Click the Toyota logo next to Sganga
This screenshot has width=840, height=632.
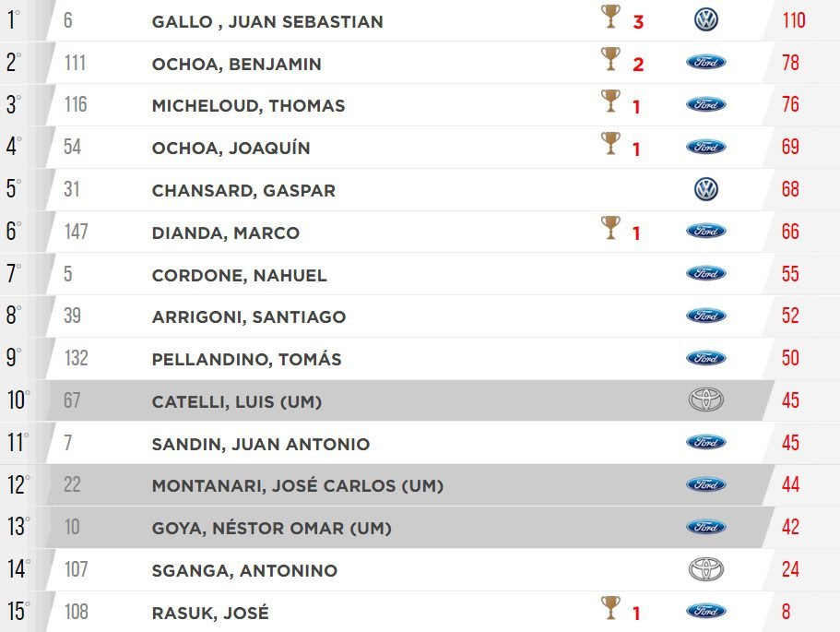click(x=705, y=569)
